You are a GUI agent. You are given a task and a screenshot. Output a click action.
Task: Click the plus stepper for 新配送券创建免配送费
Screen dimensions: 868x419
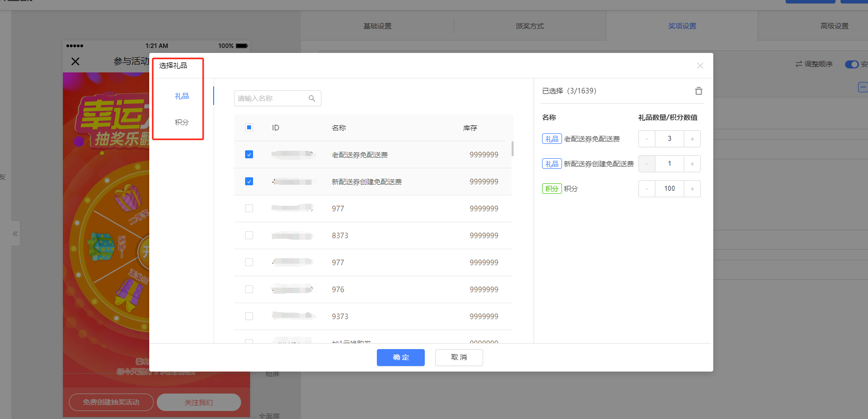tap(692, 164)
